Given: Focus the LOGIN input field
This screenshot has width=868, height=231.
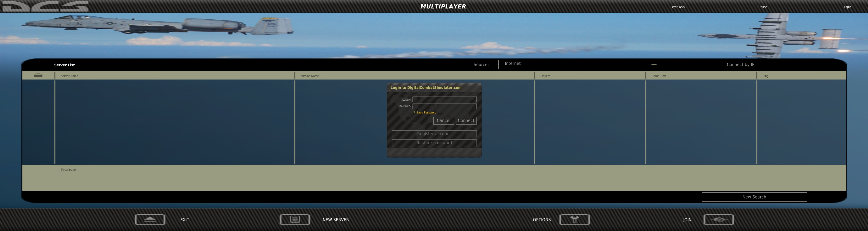Looking at the screenshot, I should tap(444, 99).
